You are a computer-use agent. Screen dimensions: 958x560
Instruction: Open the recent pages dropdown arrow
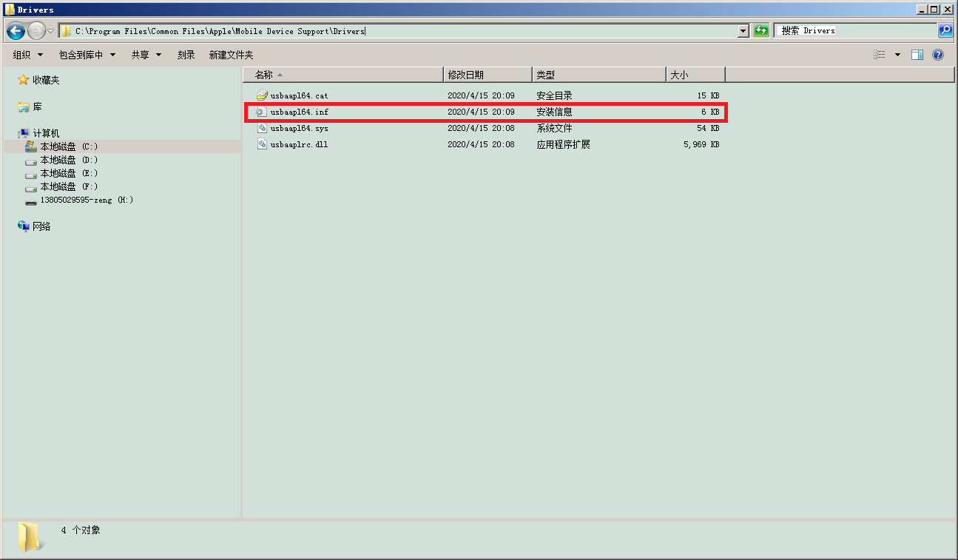[50, 31]
